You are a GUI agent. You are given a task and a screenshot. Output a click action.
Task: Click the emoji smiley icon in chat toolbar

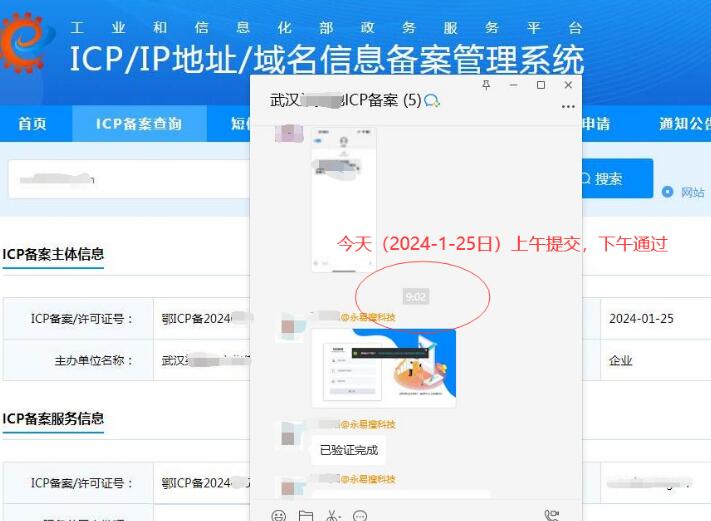coord(279,515)
